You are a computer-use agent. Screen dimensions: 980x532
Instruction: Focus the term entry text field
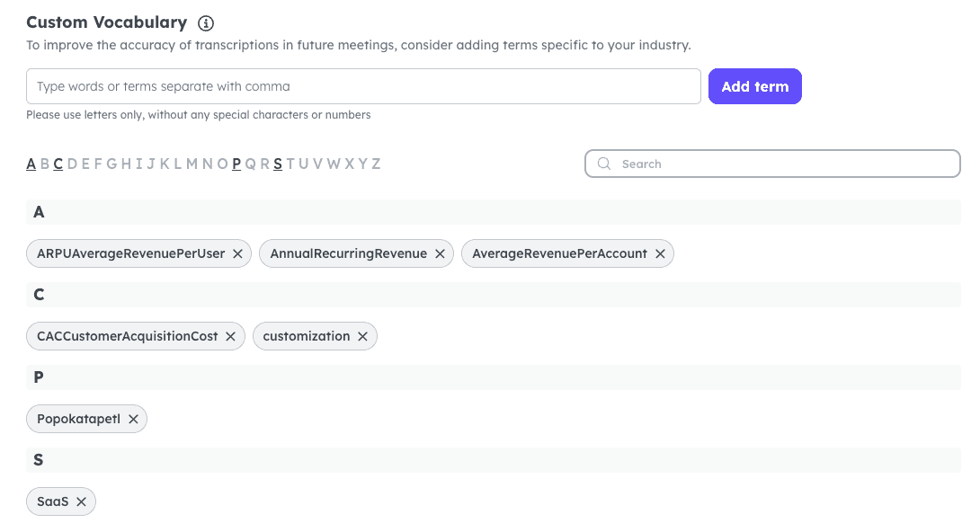363,86
